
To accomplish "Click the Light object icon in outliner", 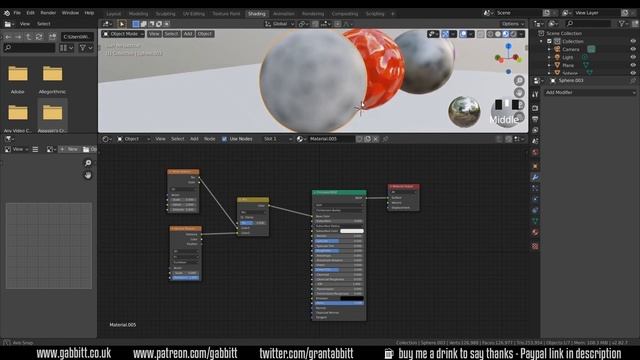I will (x=557, y=57).
